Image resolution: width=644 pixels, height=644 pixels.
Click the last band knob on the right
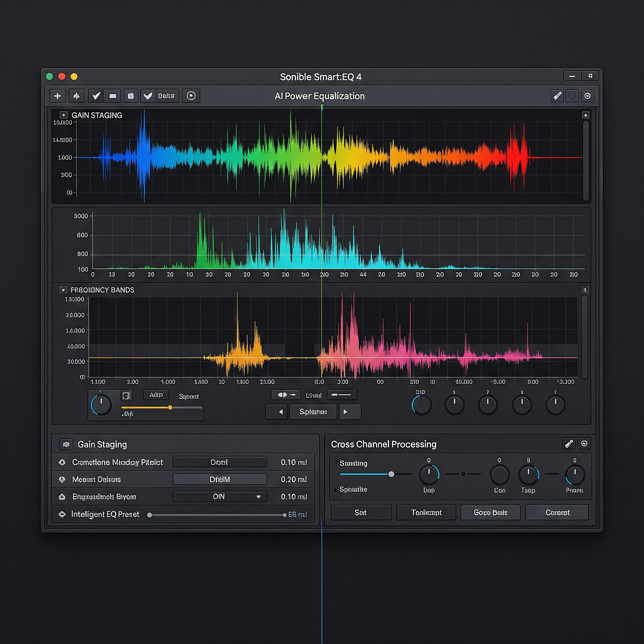point(555,405)
